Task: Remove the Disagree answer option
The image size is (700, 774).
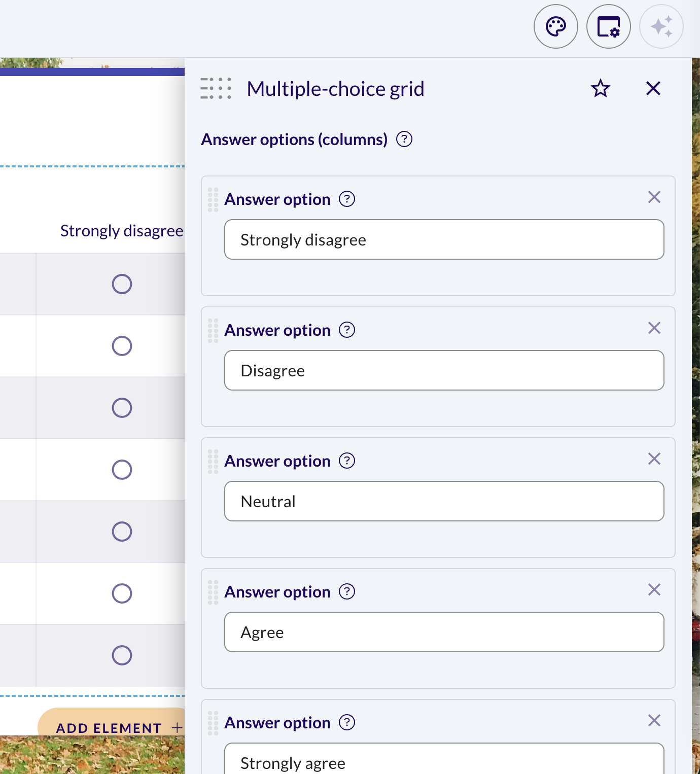Action: (654, 328)
